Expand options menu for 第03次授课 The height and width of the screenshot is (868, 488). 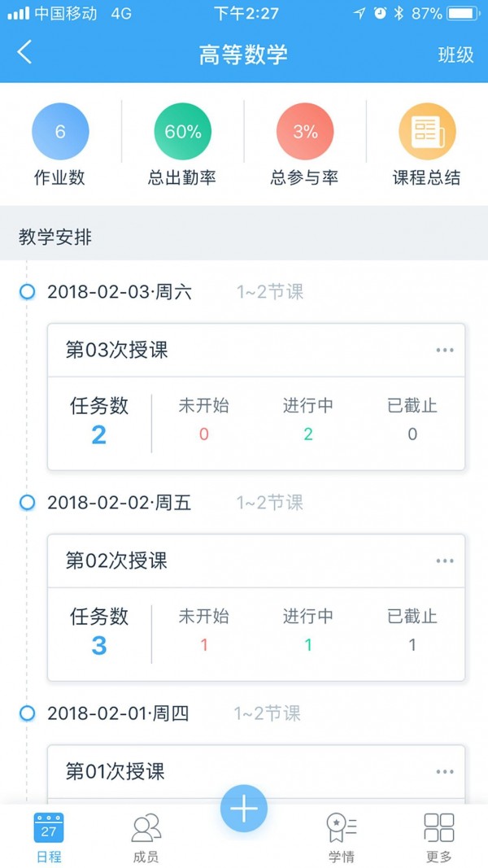click(x=445, y=349)
